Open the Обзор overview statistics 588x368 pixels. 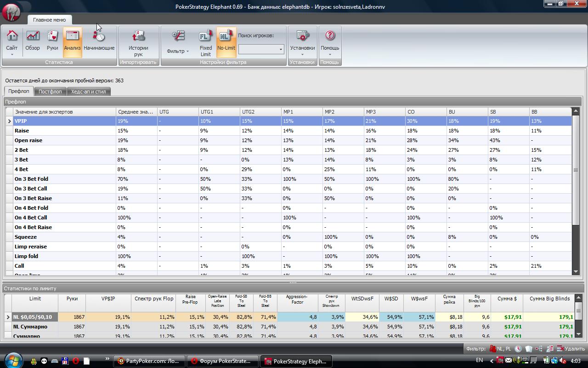(x=32, y=42)
